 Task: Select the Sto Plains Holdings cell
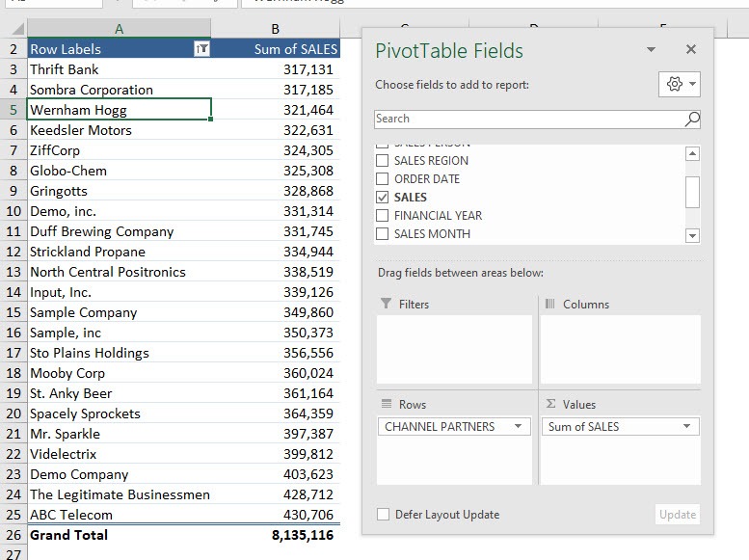point(119,353)
